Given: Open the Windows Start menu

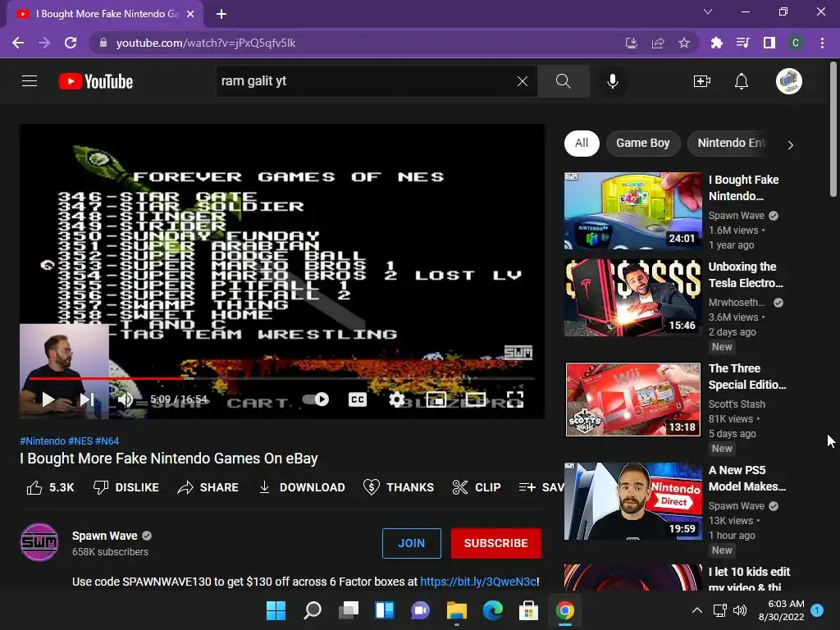Looking at the screenshot, I should coord(276,610).
